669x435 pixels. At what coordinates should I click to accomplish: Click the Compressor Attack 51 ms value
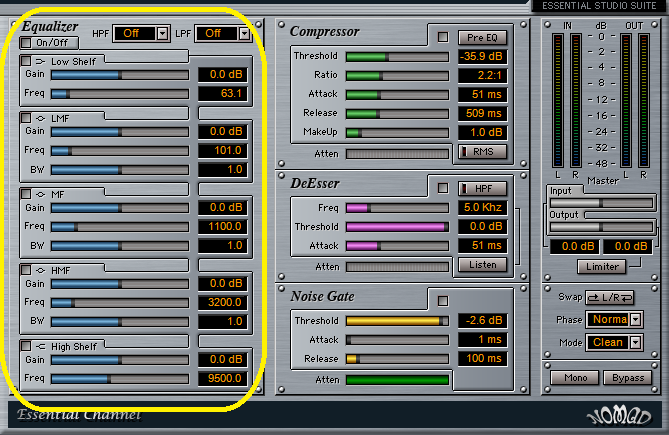click(x=483, y=94)
